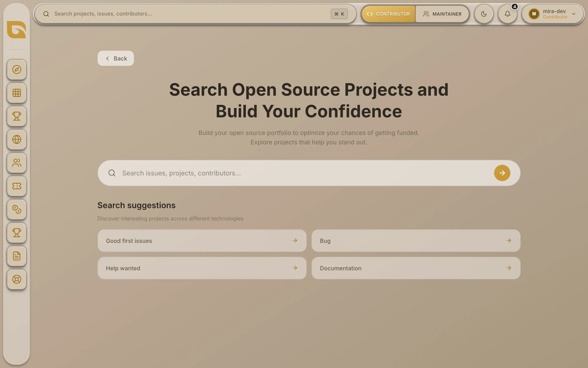Click the ⌘ K shortcut badge
The image size is (588, 368).
339,14
